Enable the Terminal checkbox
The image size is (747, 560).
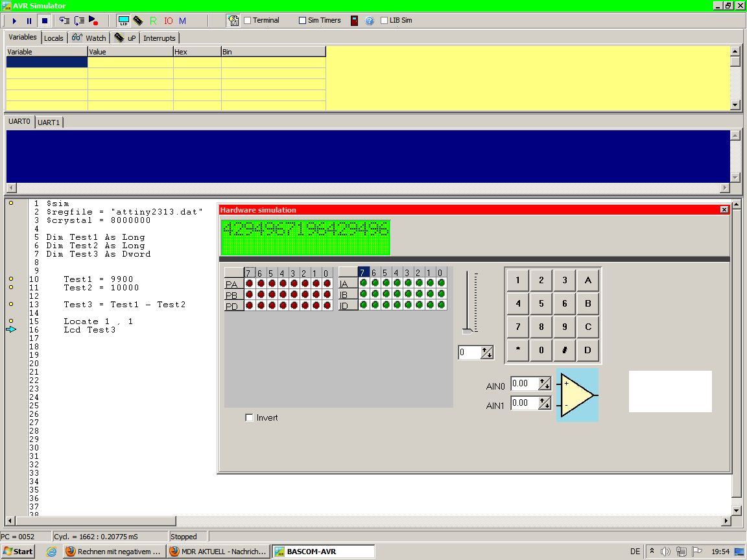coord(247,21)
